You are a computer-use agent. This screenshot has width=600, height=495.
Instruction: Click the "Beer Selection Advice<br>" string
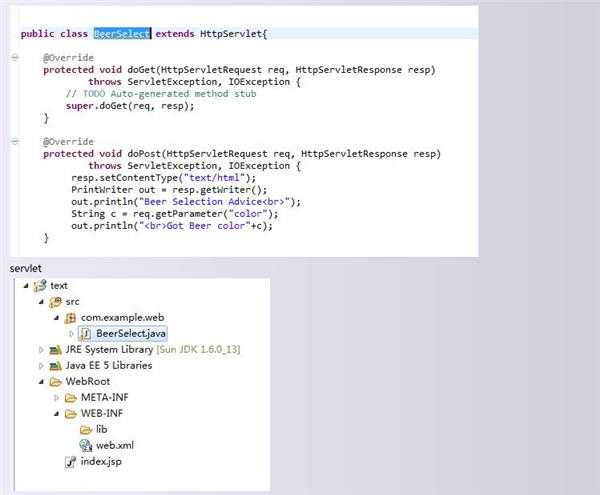[x=214, y=202]
